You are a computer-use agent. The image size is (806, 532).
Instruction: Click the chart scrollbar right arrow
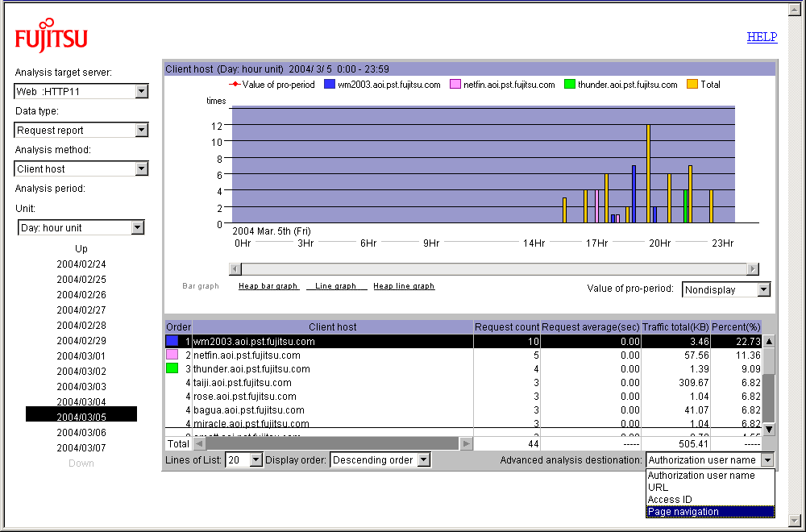(753, 269)
